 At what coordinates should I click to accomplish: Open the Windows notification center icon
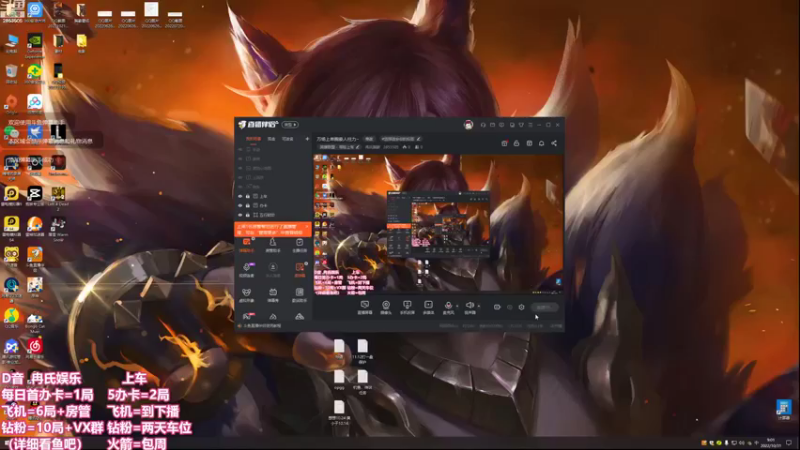pos(789,443)
